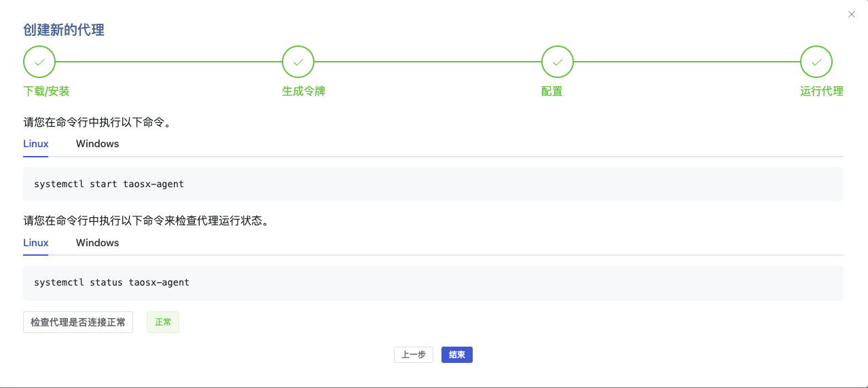This screenshot has width=868, height=388.
Task: Switch to Windows tab for status command
Action: click(97, 243)
